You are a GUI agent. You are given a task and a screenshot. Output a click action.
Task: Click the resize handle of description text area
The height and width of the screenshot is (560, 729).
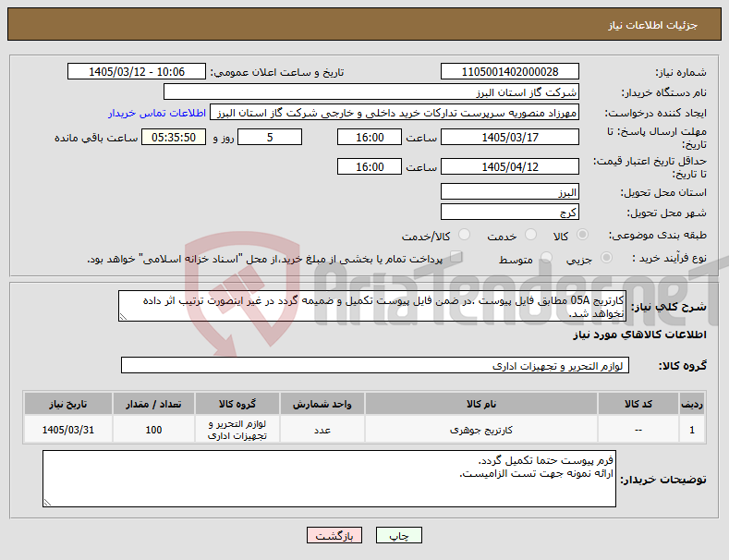pos(123,317)
